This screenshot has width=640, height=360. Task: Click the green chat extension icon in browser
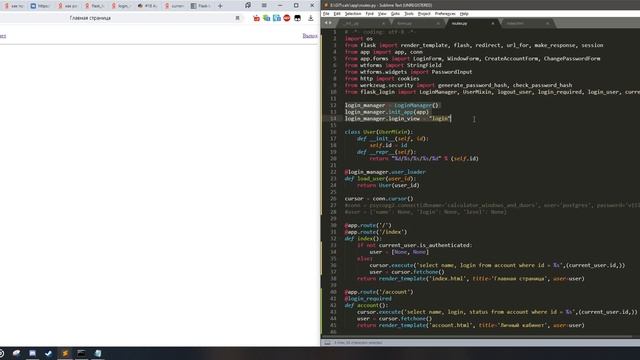tap(267, 18)
